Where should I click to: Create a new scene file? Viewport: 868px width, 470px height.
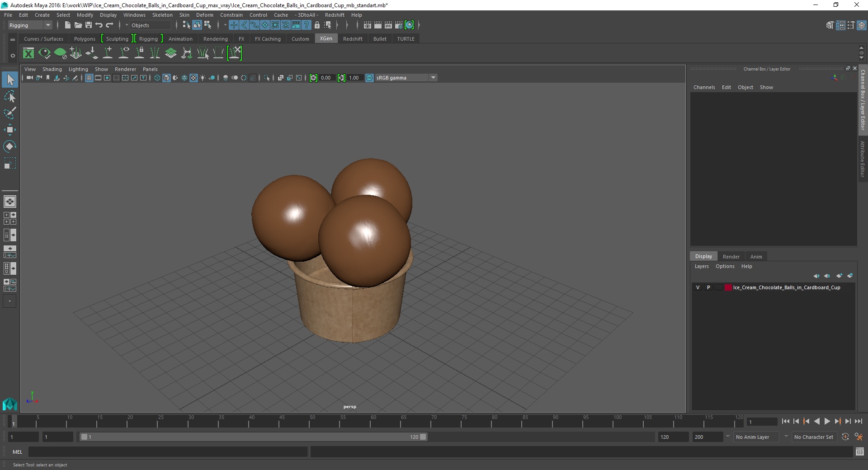click(67, 25)
